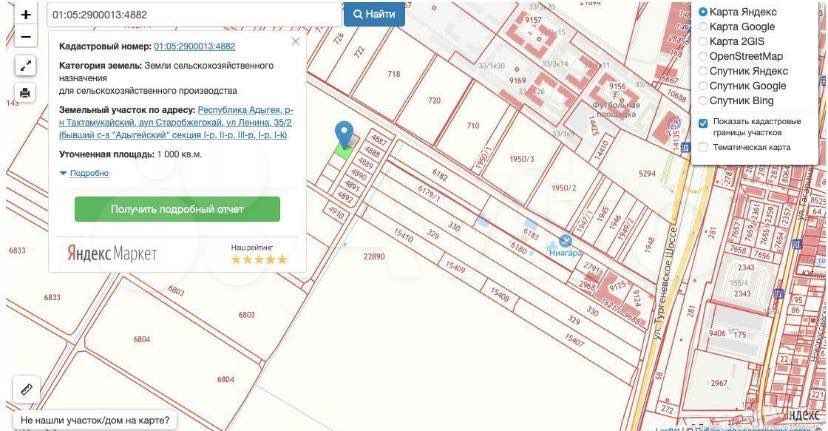The image size is (828, 431).
Task: Focus the cadastral number search field
Action: pyautogui.click(x=193, y=15)
